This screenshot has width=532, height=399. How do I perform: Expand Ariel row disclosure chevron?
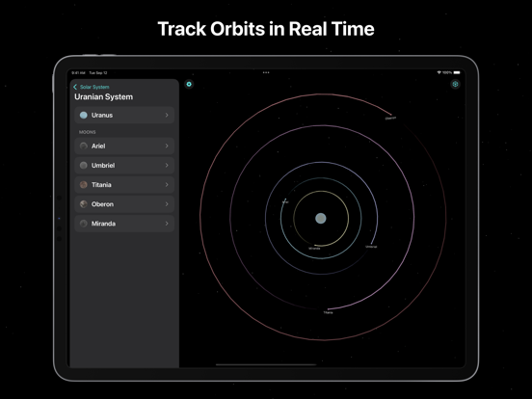[x=167, y=146]
